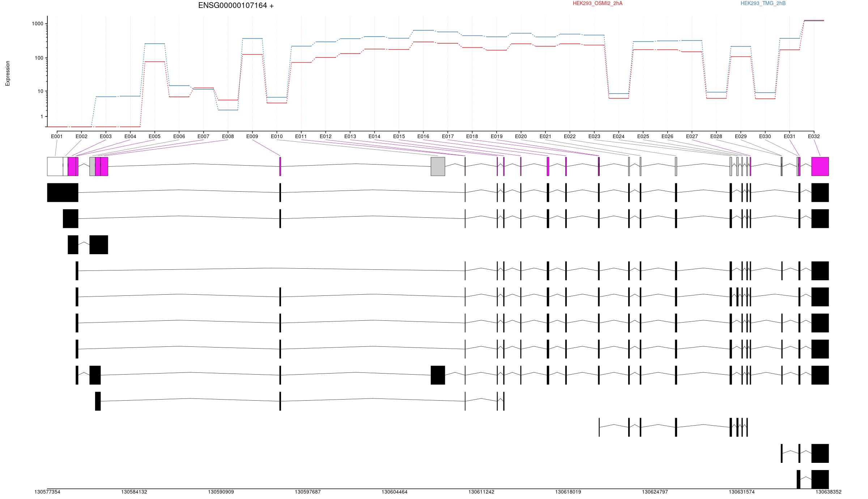Click exon label E010
868x499 pixels.
[x=277, y=136]
